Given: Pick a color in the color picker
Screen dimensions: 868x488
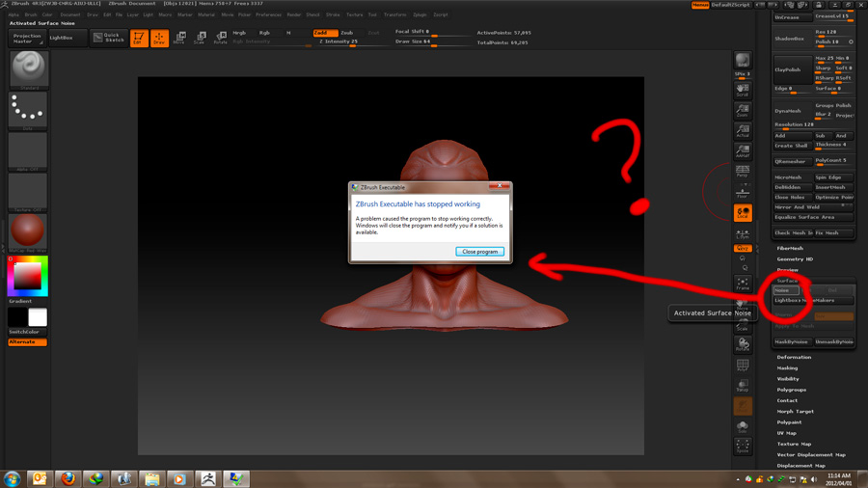Looking at the screenshot, I should click(28, 276).
